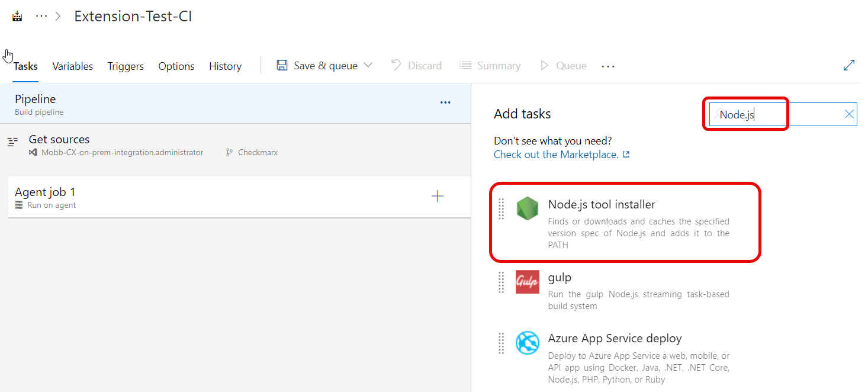Click the toolbar more actions ellipsis
Image resolution: width=868 pixels, height=392 pixels.
(x=608, y=66)
